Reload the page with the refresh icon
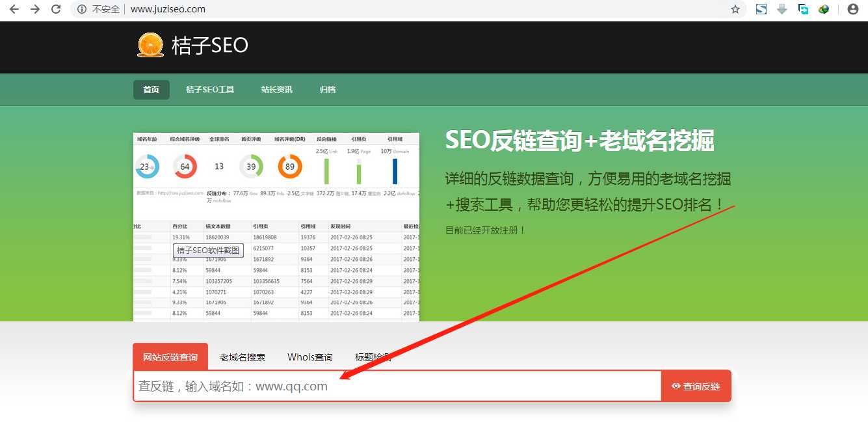 pos(56,9)
